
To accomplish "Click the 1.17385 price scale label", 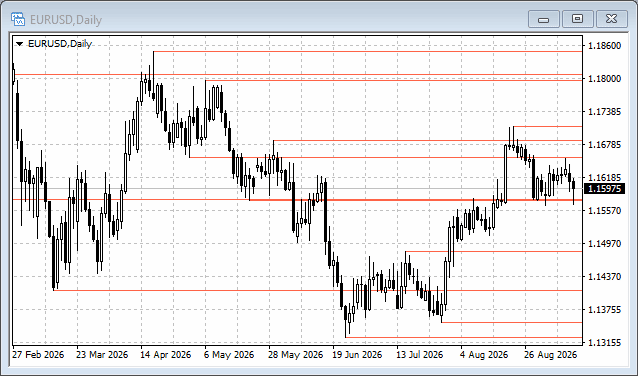I will (x=605, y=111).
